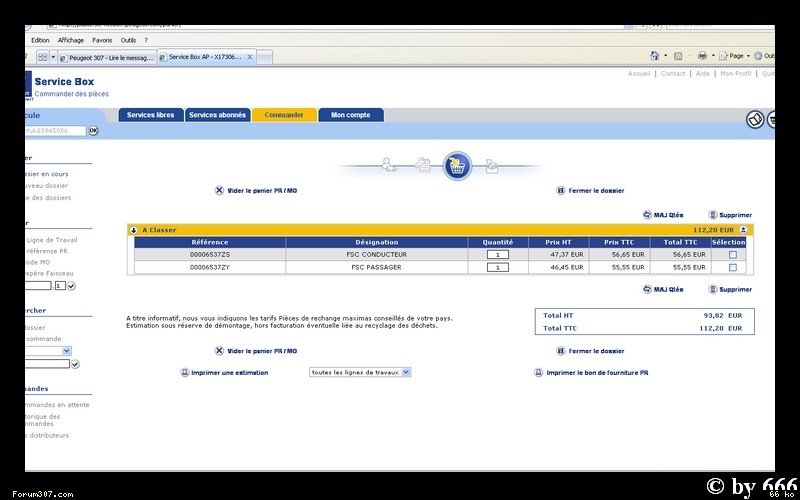Image resolution: width=800 pixels, height=500 pixels.
Task: Click the Référence column header
Action: (x=210, y=242)
